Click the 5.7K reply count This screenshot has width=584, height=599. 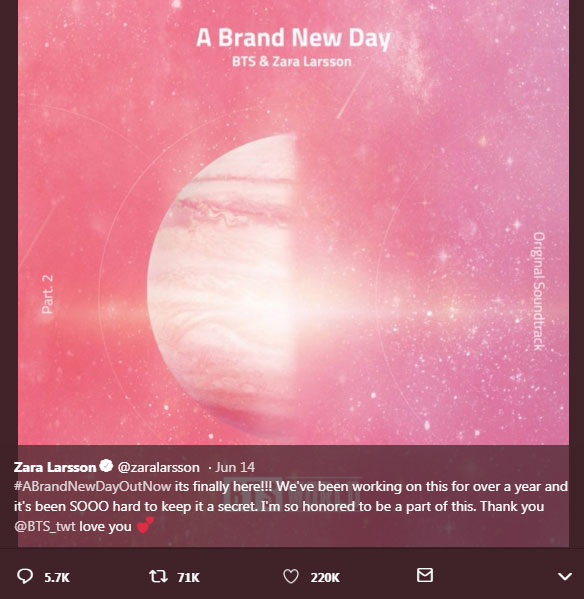(57, 577)
